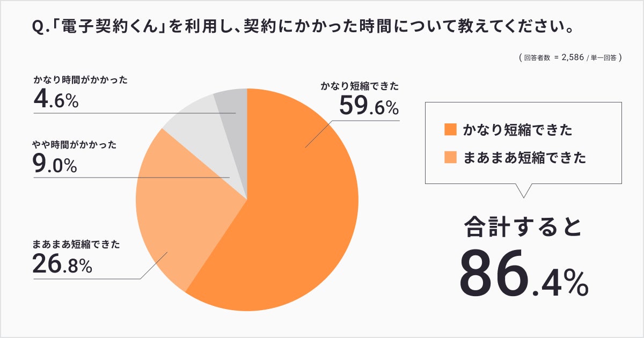Click the 4.6% percentage label
The height and width of the screenshot is (338, 644).
point(56,100)
